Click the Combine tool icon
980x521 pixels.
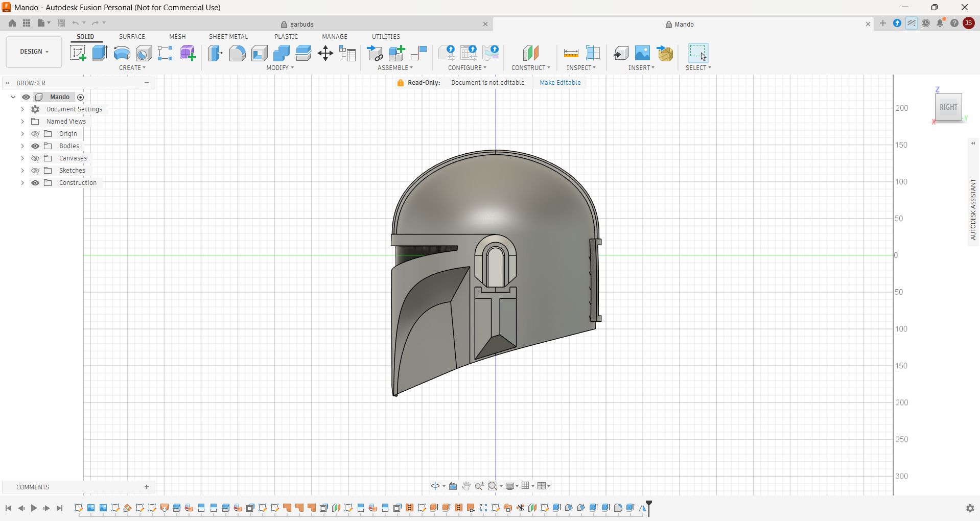tap(282, 53)
